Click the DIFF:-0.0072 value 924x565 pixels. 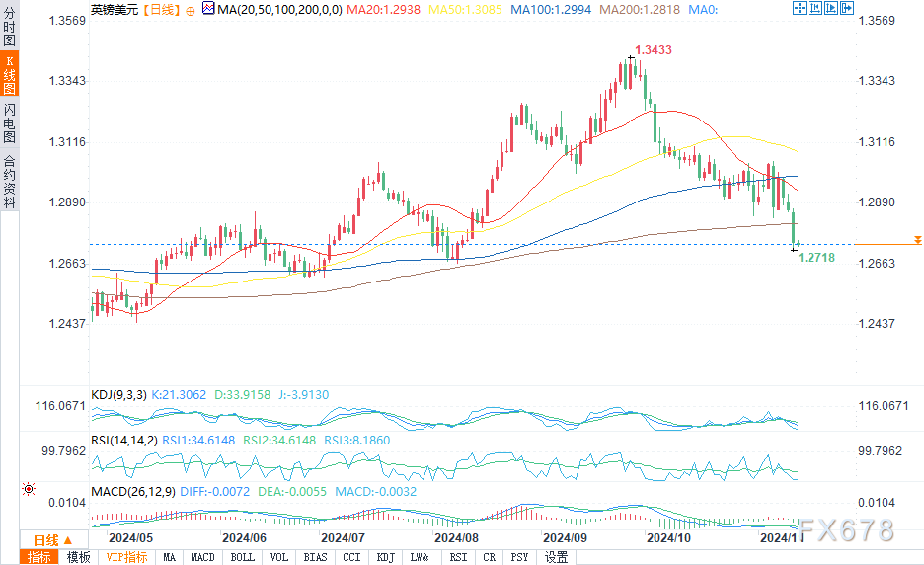pyautogui.click(x=214, y=491)
